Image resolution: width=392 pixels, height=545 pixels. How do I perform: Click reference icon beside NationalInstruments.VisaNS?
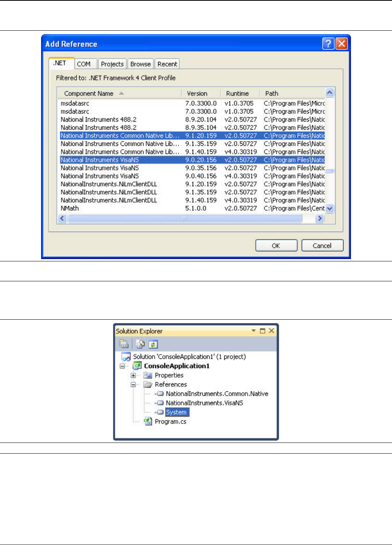[159, 403]
